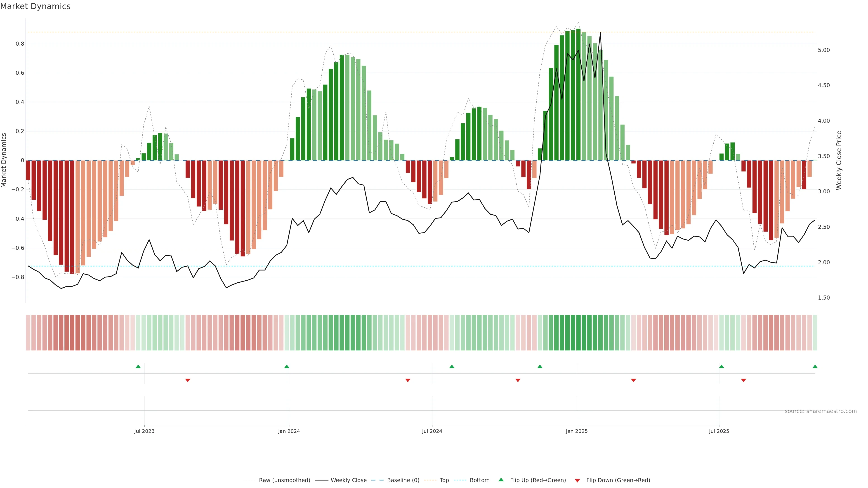Image resolution: width=868 pixels, height=488 pixels.
Task: Click the red flip-down triangle between Jul 2023 and Jan 2024
Action: click(188, 380)
